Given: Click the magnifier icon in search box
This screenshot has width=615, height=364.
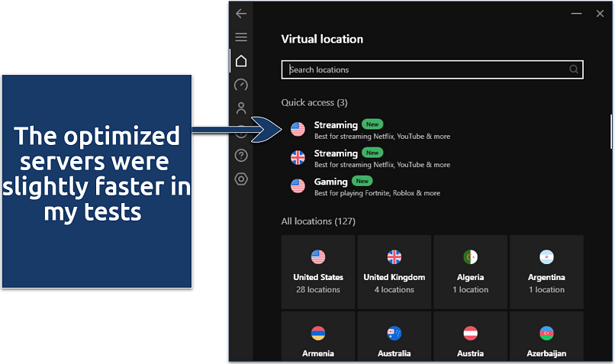Looking at the screenshot, I should tap(574, 69).
